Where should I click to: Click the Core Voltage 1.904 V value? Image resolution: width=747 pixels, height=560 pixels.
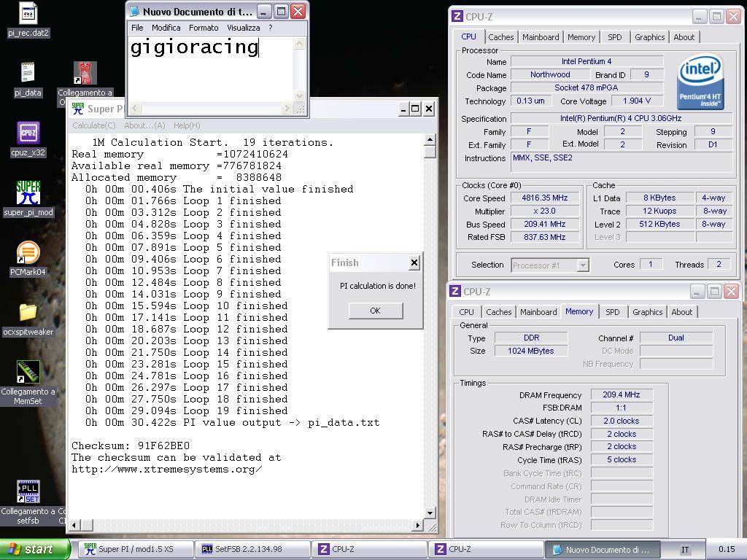tap(636, 101)
